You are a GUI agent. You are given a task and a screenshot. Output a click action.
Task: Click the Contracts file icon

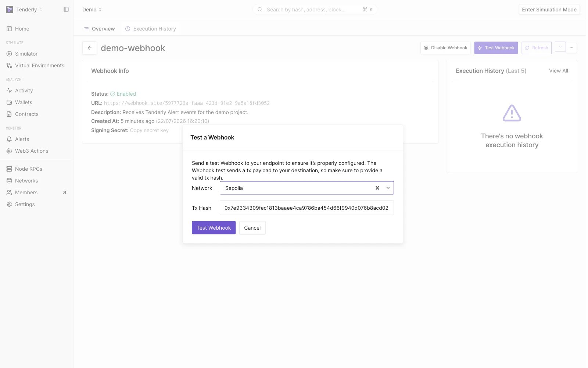[x=9, y=114]
